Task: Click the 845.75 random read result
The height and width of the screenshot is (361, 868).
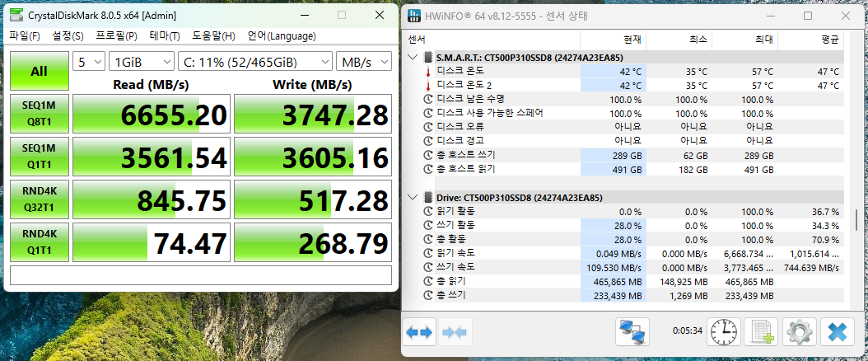Action: 152,200
